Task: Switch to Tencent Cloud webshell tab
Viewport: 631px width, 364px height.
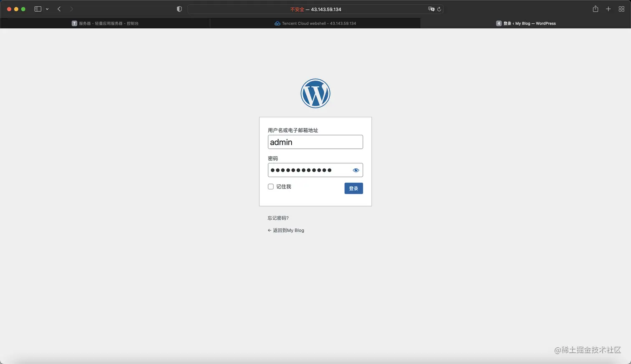Action: pyautogui.click(x=315, y=23)
